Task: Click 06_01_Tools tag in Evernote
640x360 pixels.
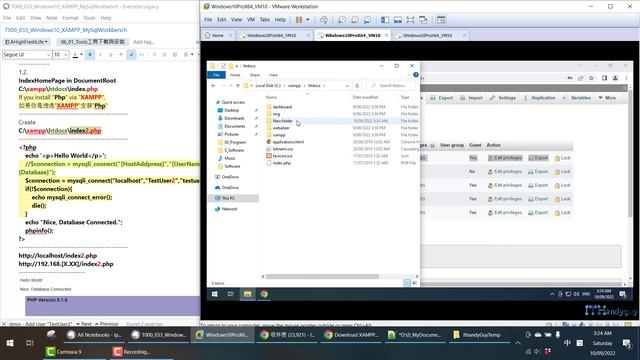Action: (93, 42)
